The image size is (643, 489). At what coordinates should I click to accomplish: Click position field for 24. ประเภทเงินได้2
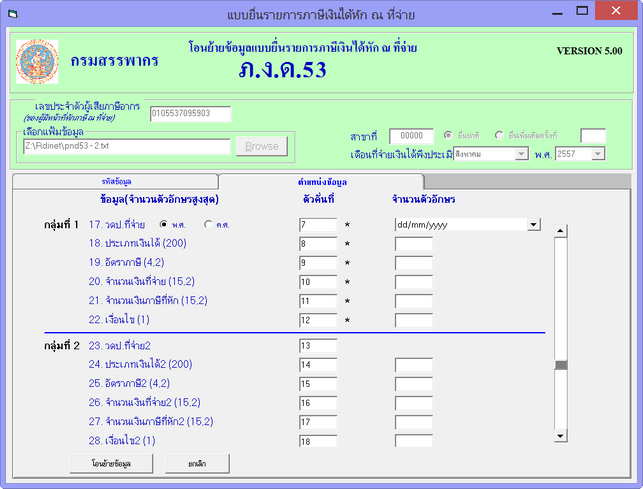click(x=318, y=365)
